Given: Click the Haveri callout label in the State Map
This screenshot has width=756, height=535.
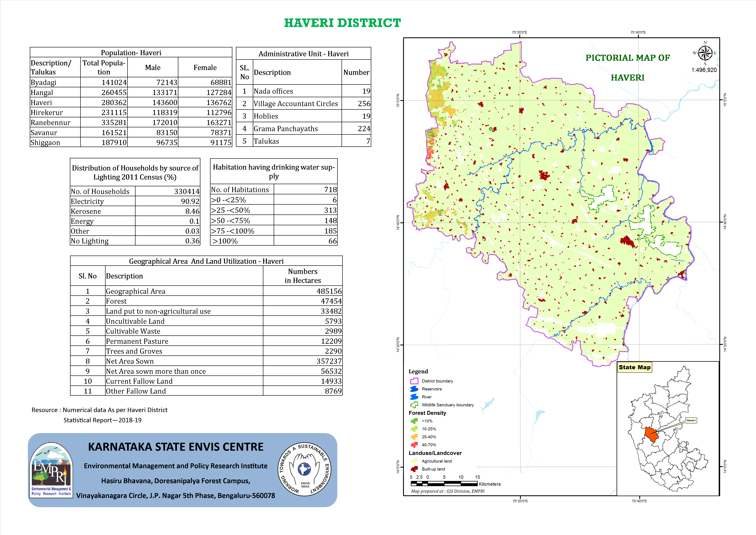Looking at the screenshot, I should 691,420.
